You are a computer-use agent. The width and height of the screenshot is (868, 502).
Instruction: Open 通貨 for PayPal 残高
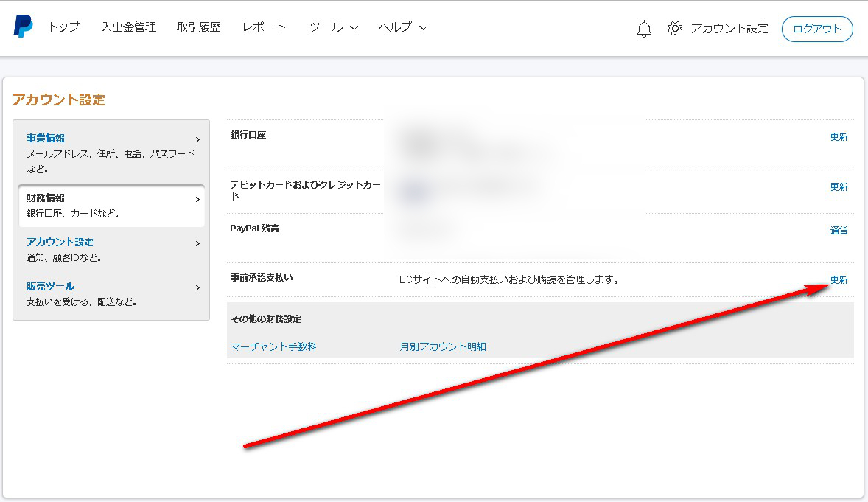839,230
